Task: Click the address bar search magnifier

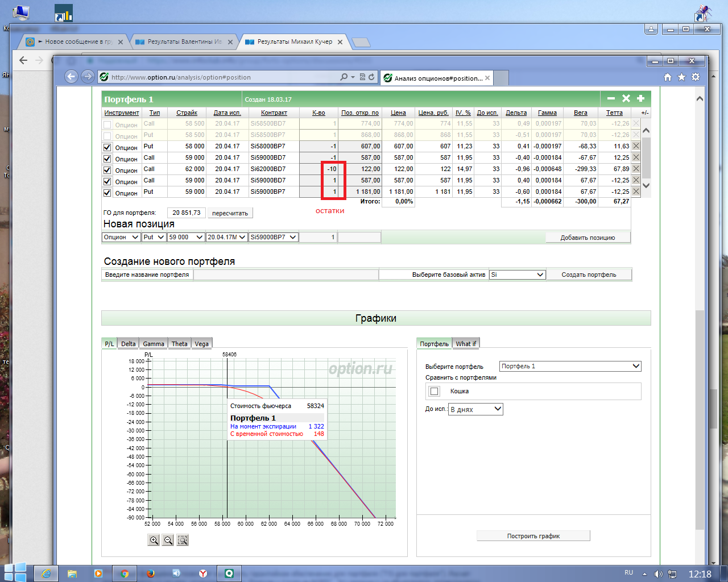Action: pos(344,77)
